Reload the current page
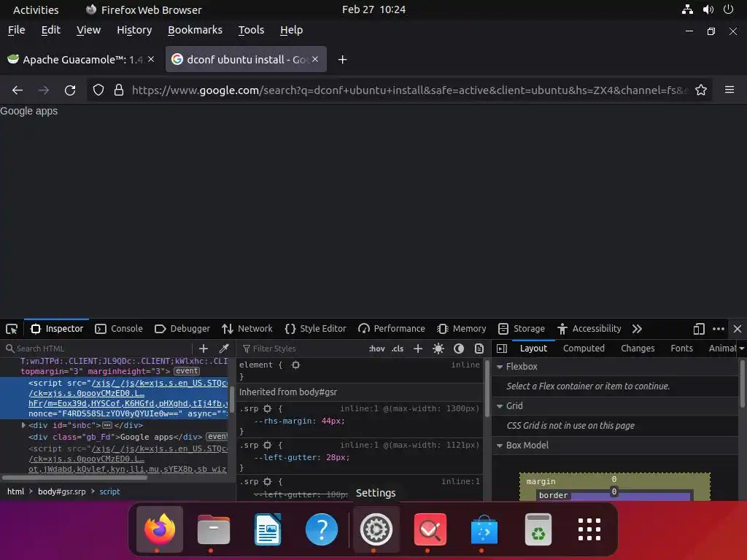Viewport: 747px width, 560px height. tap(70, 90)
